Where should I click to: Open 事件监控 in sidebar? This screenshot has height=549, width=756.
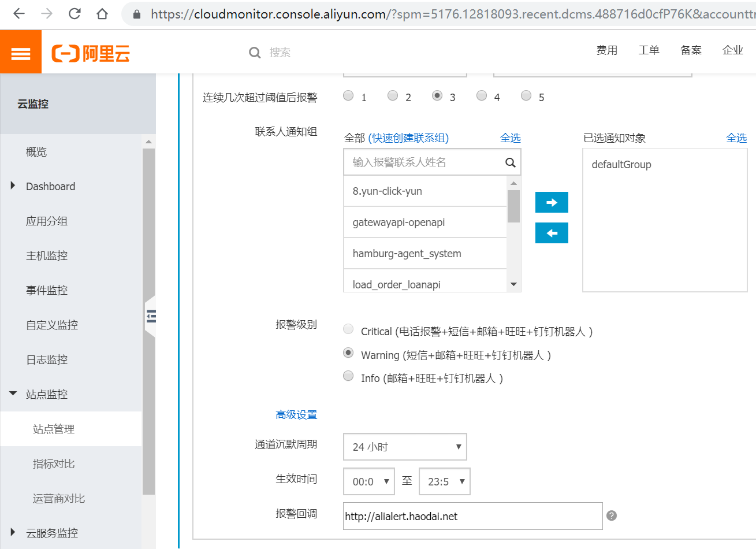tap(47, 290)
